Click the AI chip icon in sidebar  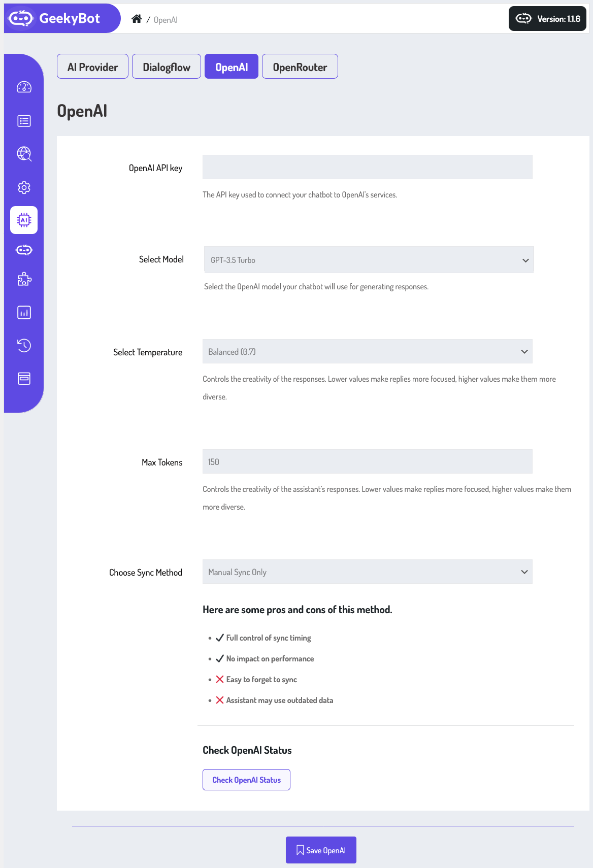coord(24,220)
